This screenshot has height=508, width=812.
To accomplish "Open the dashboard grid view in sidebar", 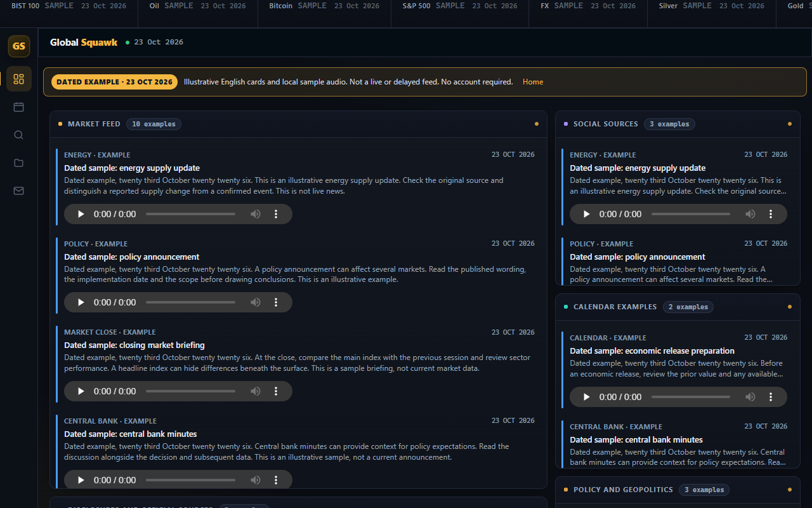I will point(18,79).
